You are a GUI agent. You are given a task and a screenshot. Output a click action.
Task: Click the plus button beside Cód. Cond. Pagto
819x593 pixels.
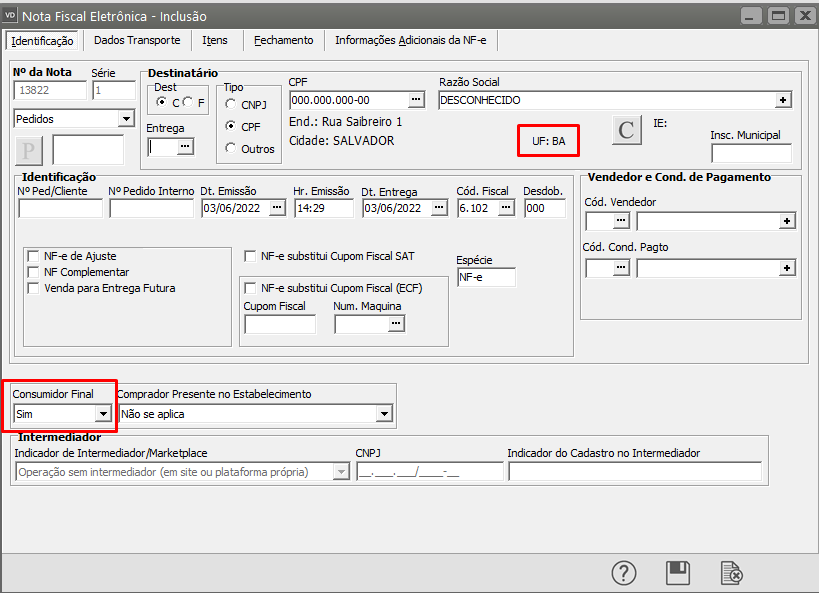coord(787,267)
